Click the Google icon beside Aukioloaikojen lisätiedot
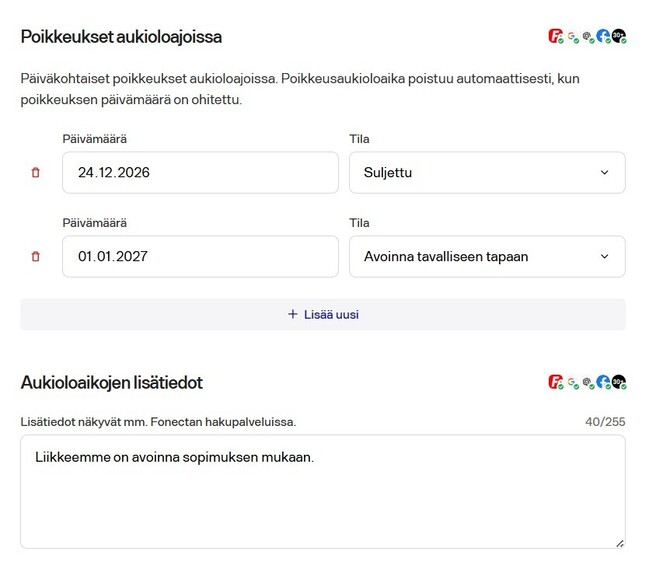 click(573, 383)
